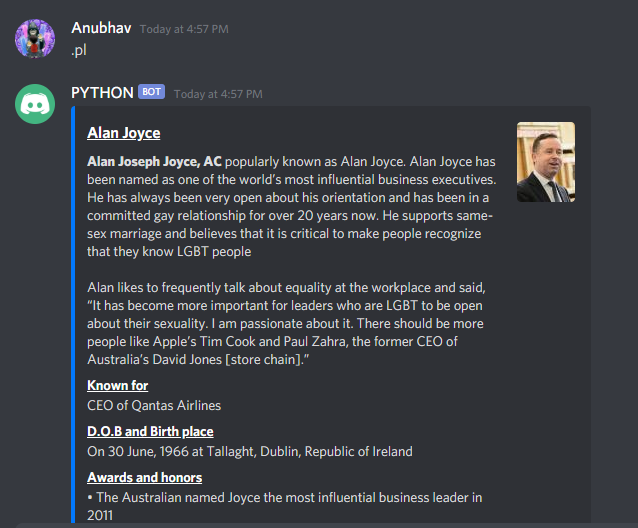This screenshot has height=528, width=638.
Task: Click the D.O.B and Birth place heading
Action: (x=150, y=432)
